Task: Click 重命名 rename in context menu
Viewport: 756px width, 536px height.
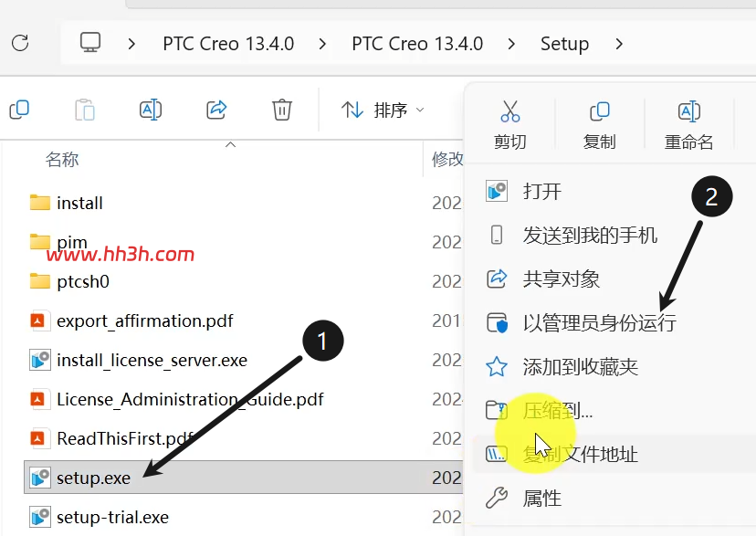Action: [x=688, y=125]
